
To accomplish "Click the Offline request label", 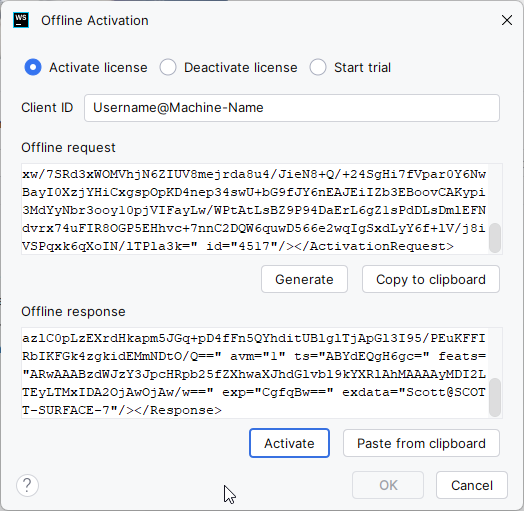I will point(68,147).
